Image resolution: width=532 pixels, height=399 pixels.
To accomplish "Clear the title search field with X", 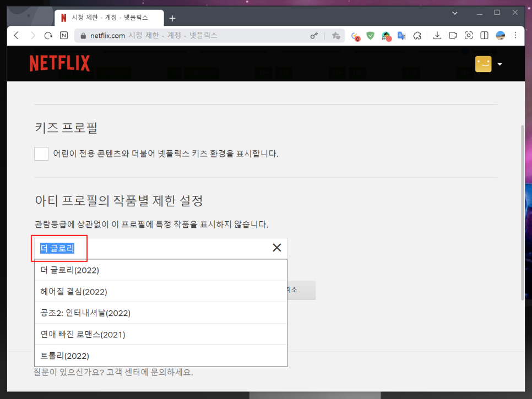I will [x=277, y=248].
